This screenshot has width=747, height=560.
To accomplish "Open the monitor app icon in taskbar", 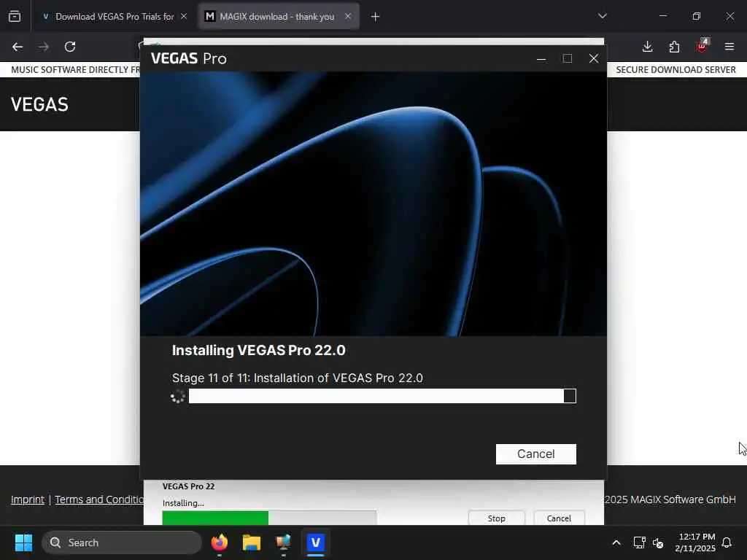I will 284,542.
